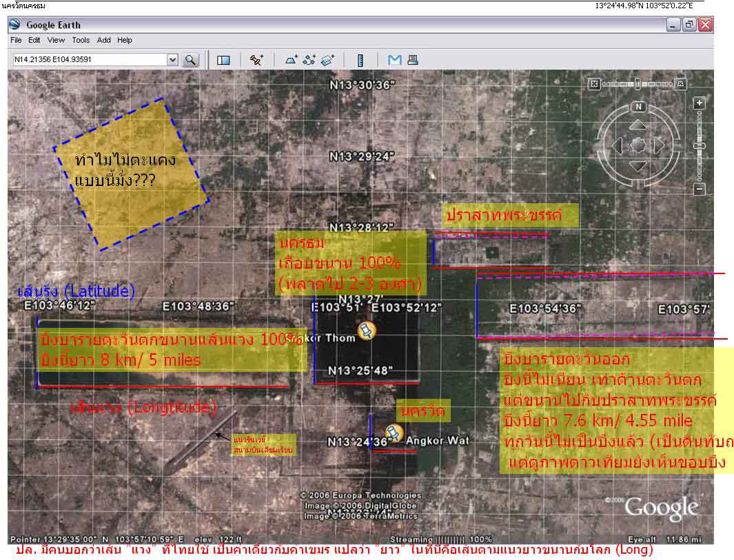The height and width of the screenshot is (560, 734).
Task: Click the search magnifier button
Action: [x=190, y=60]
